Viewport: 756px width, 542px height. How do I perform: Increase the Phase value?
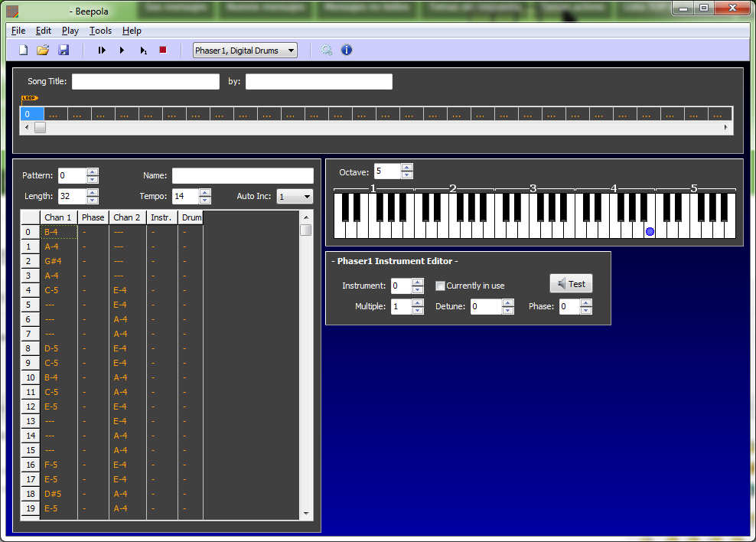pyautogui.click(x=586, y=303)
